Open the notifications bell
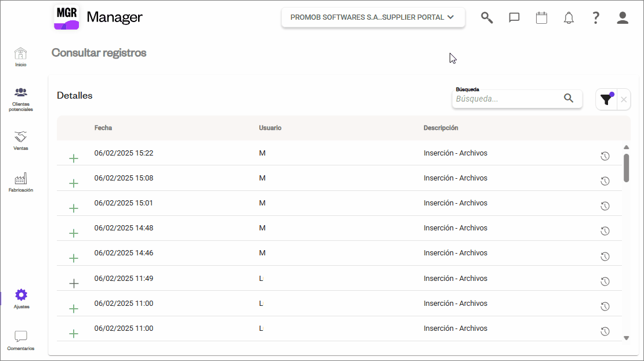This screenshot has width=644, height=361. click(x=569, y=18)
